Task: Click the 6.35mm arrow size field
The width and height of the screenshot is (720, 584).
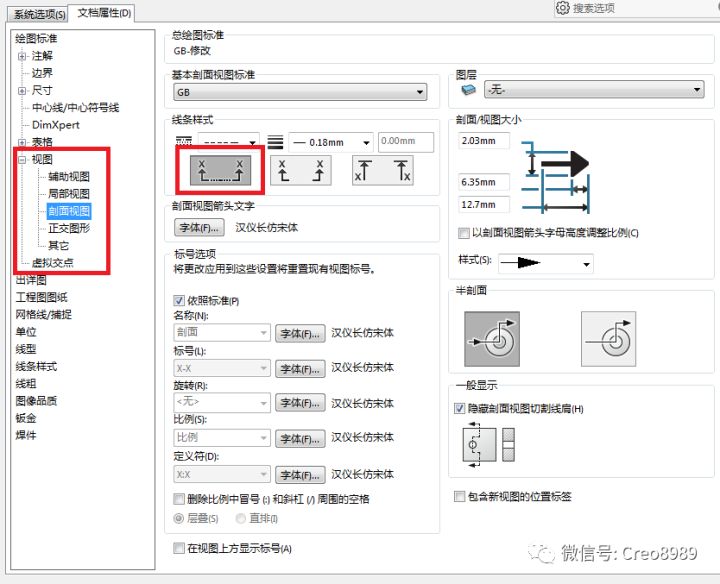Action: click(484, 182)
